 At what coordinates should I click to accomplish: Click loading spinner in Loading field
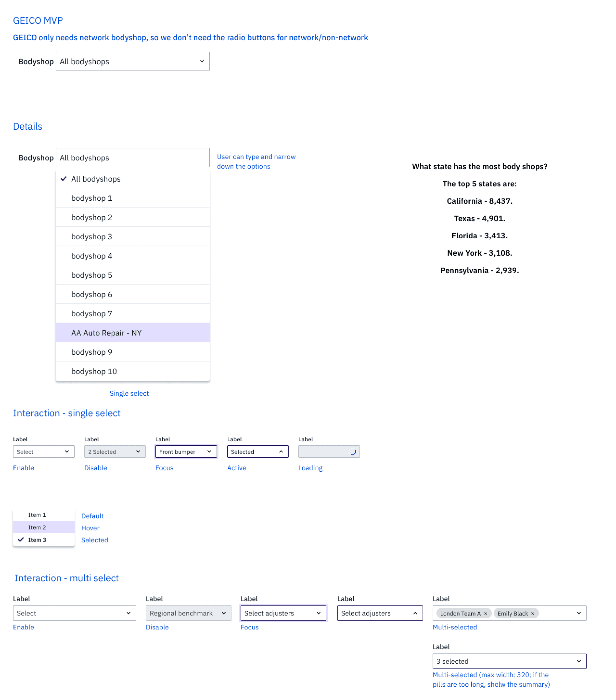click(353, 452)
